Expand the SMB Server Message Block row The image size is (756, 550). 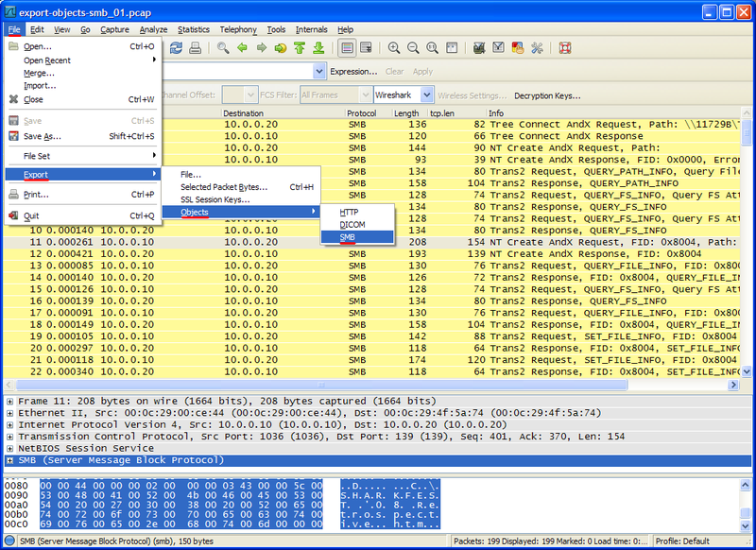(x=9, y=460)
